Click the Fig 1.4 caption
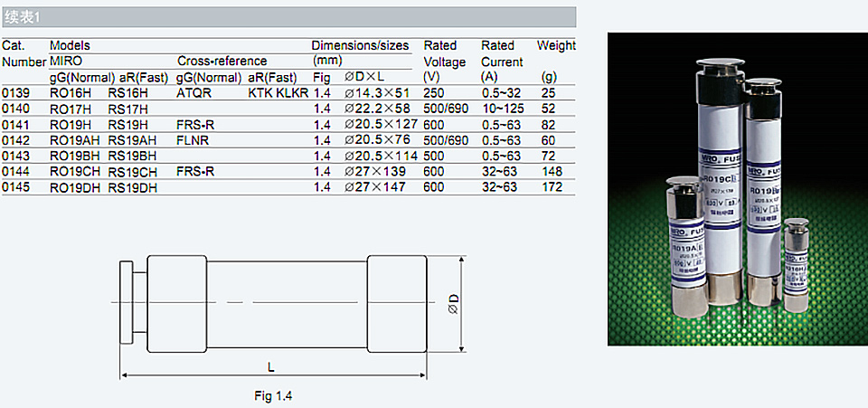This screenshot has height=408, width=868. 273,396
